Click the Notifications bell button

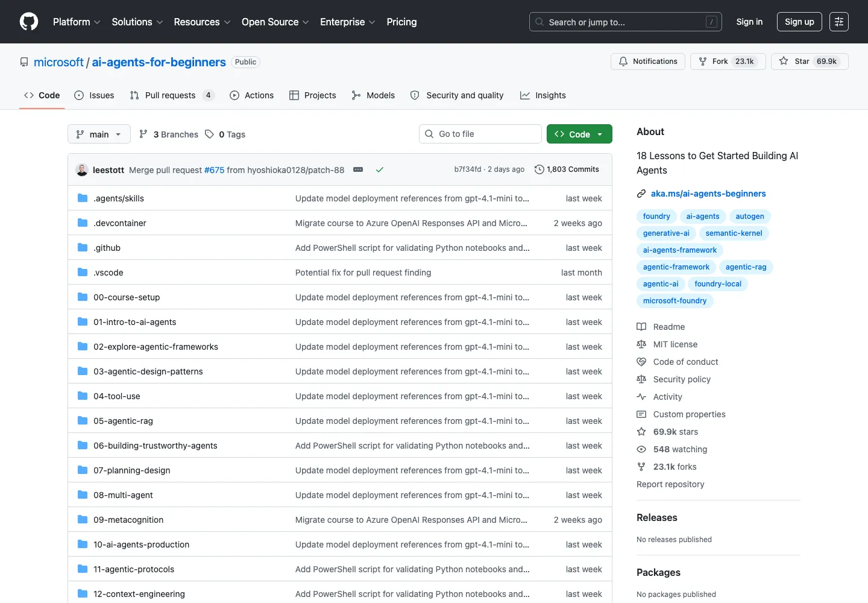pos(648,62)
